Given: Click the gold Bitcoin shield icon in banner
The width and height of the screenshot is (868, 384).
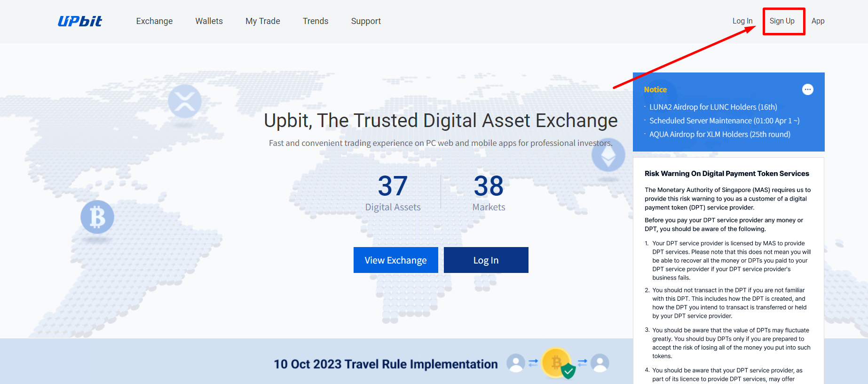Looking at the screenshot, I should (x=558, y=363).
